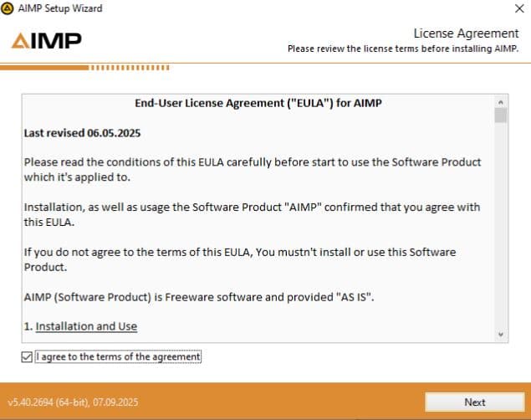Click the "AIMP Setup Wizard" title bar text
The image size is (531, 420).
click(x=60, y=8)
